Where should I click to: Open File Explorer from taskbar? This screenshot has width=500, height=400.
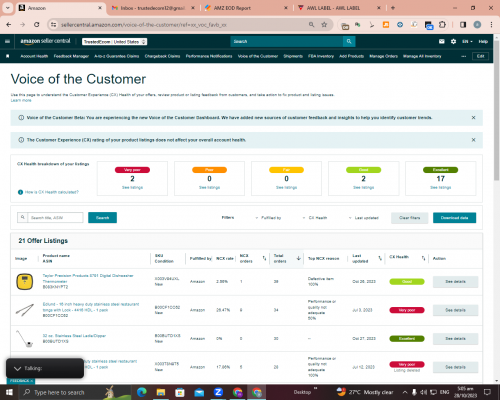click(161, 392)
